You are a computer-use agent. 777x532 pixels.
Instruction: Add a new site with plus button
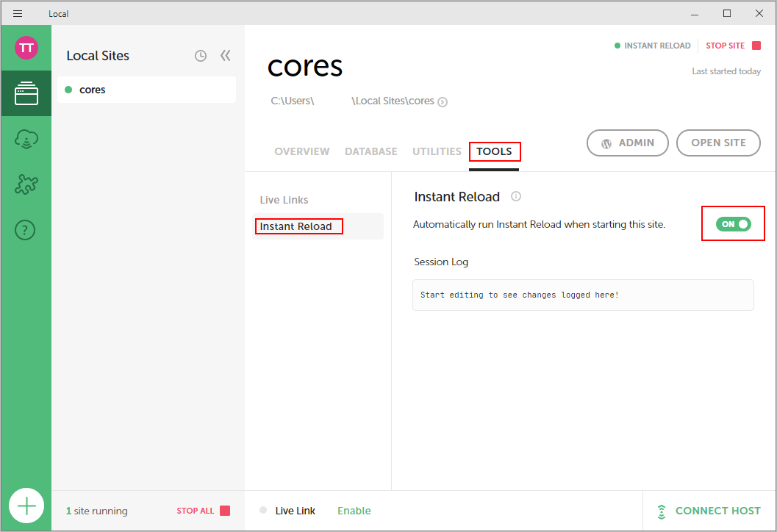pyautogui.click(x=26, y=506)
